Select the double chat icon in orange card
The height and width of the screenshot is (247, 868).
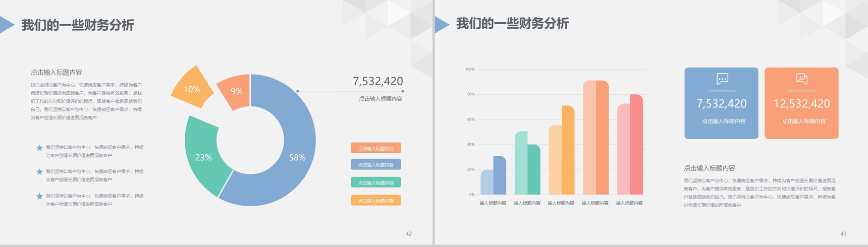click(x=801, y=79)
